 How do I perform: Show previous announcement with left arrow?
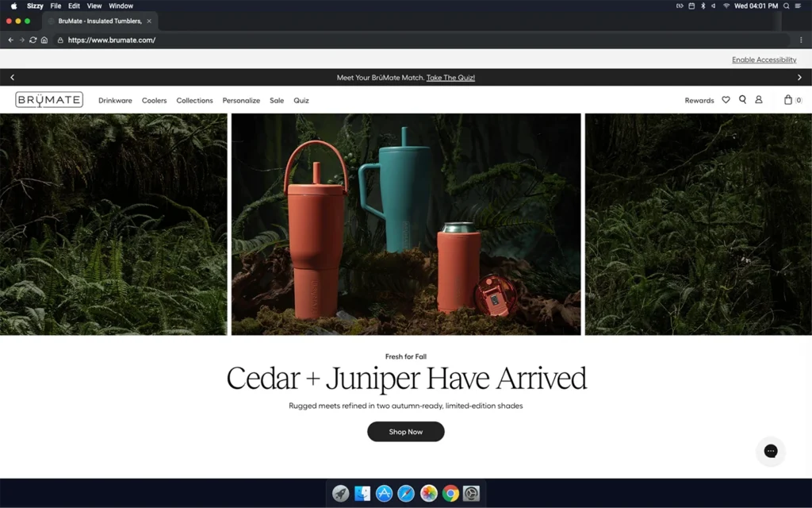tap(13, 78)
